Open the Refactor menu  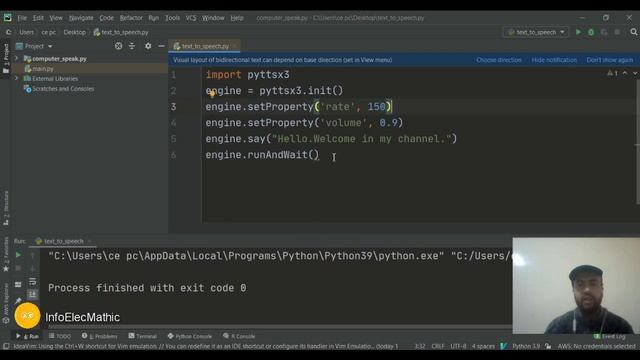click(x=131, y=18)
